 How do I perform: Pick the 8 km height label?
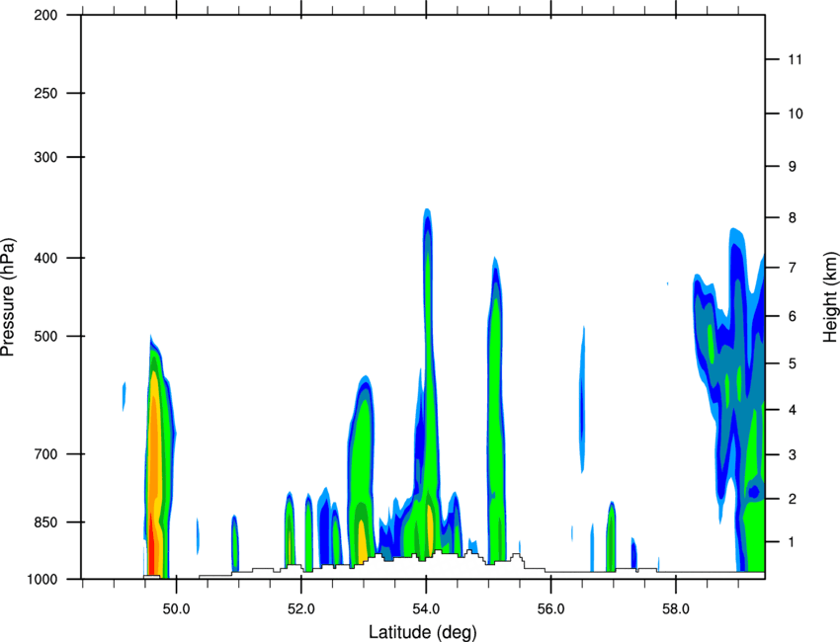pyautogui.click(x=793, y=217)
